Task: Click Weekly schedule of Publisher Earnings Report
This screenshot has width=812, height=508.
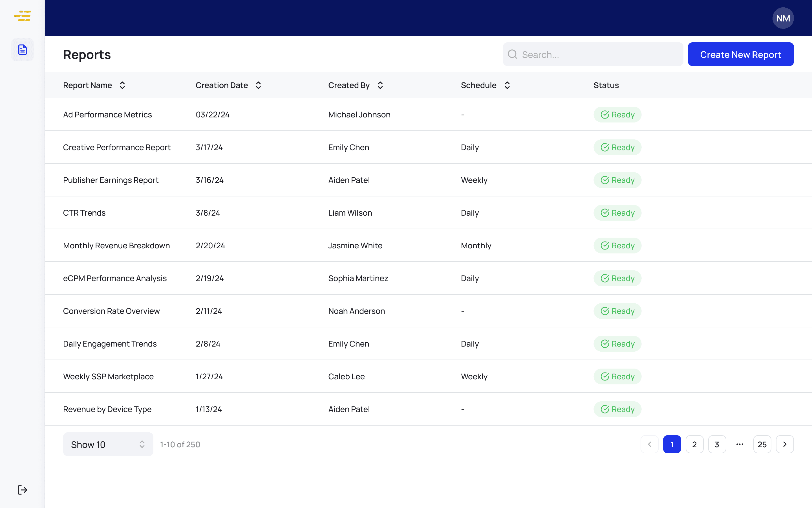Action: 474,180
